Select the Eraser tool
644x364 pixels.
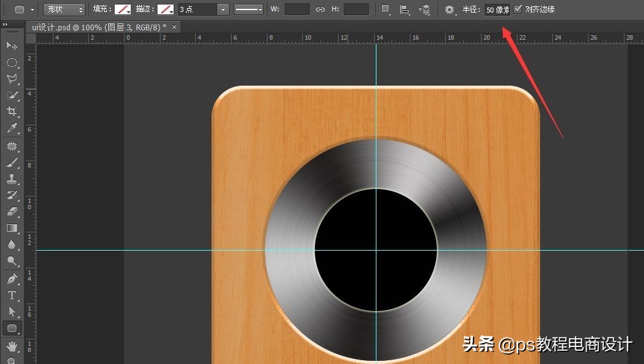click(13, 210)
